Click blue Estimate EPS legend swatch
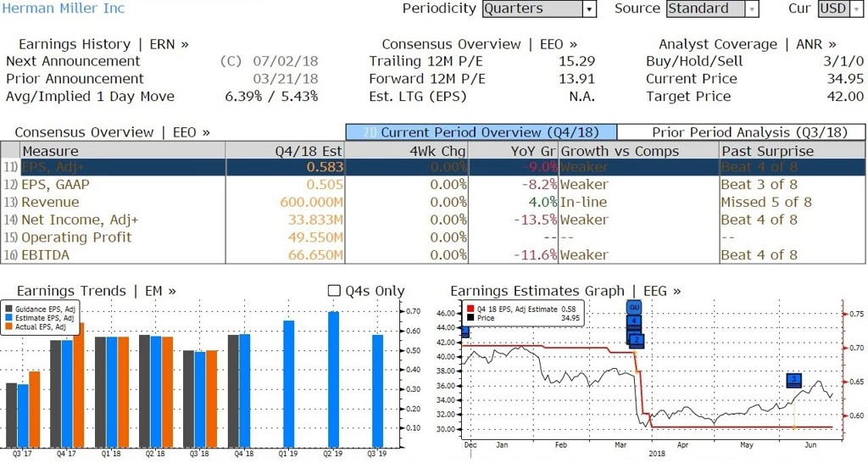 coord(8,318)
